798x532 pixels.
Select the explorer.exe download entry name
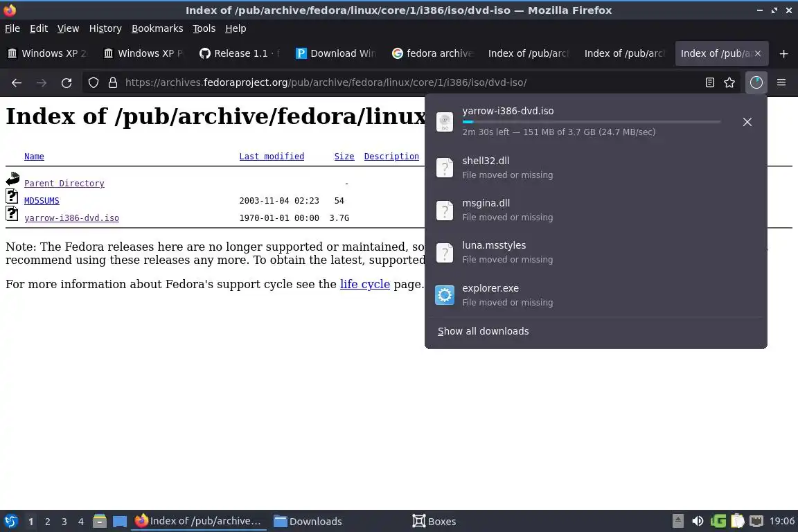pyautogui.click(x=490, y=288)
